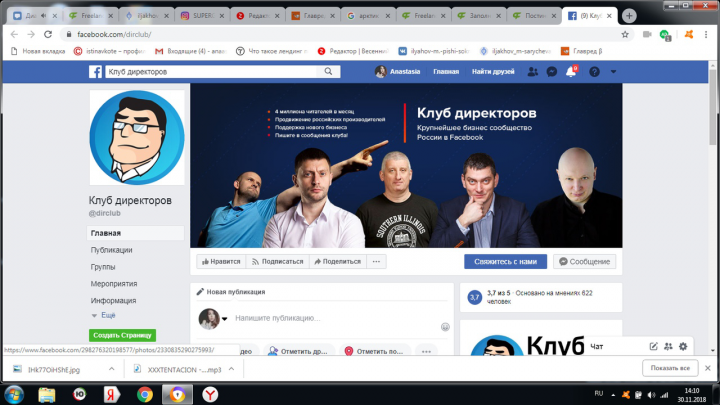Switch to the SUPER Instagram tab

(x=202, y=16)
